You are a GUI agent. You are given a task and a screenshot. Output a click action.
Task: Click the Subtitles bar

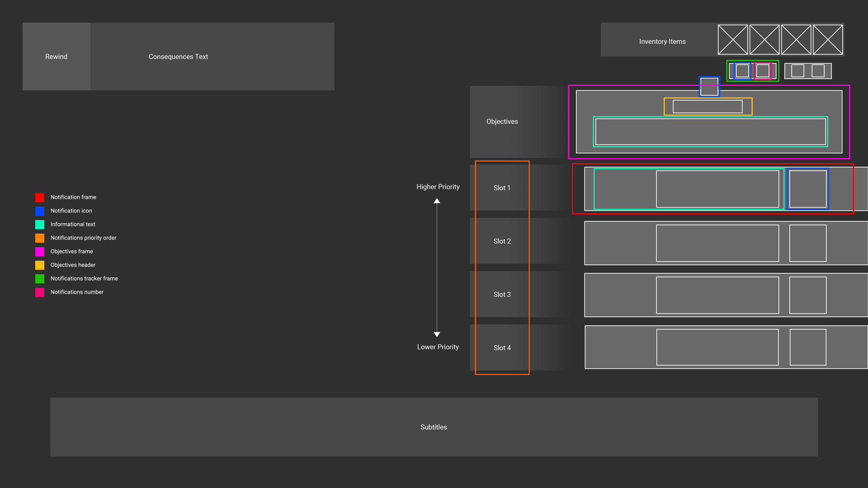coord(434,427)
